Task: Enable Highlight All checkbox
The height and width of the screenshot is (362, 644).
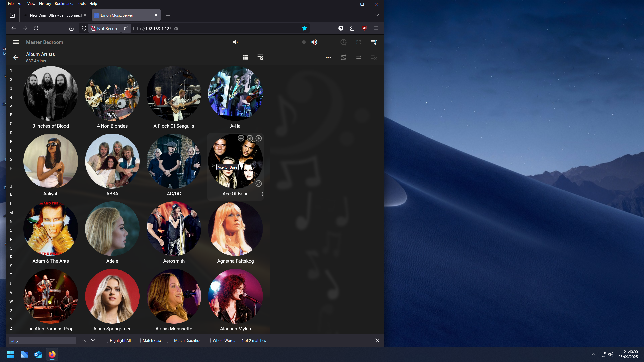Action: click(x=105, y=340)
